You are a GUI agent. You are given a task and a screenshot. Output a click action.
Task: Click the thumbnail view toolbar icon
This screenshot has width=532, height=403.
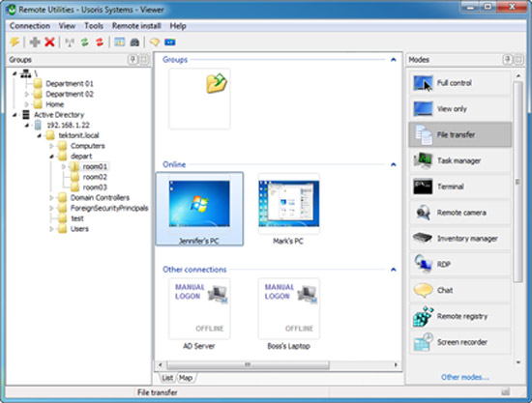coord(119,42)
